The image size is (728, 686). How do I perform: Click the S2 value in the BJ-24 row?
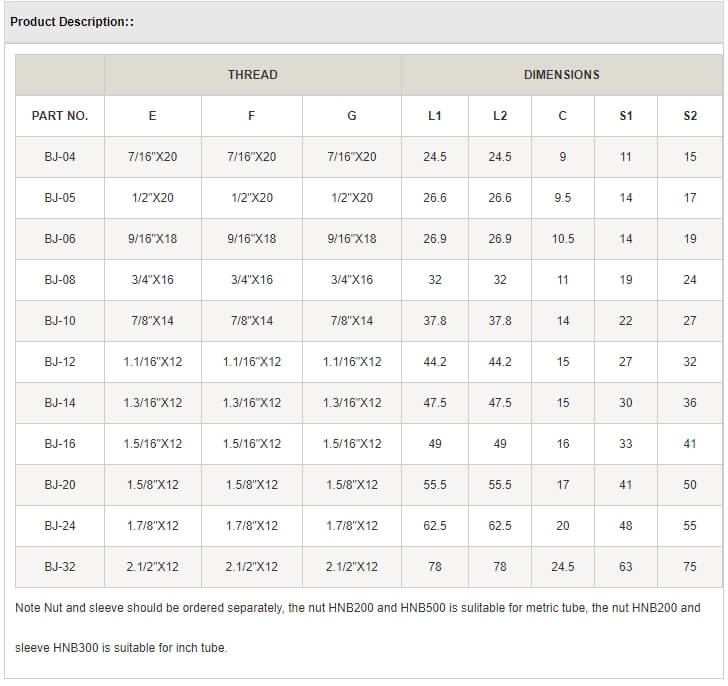tap(689, 526)
